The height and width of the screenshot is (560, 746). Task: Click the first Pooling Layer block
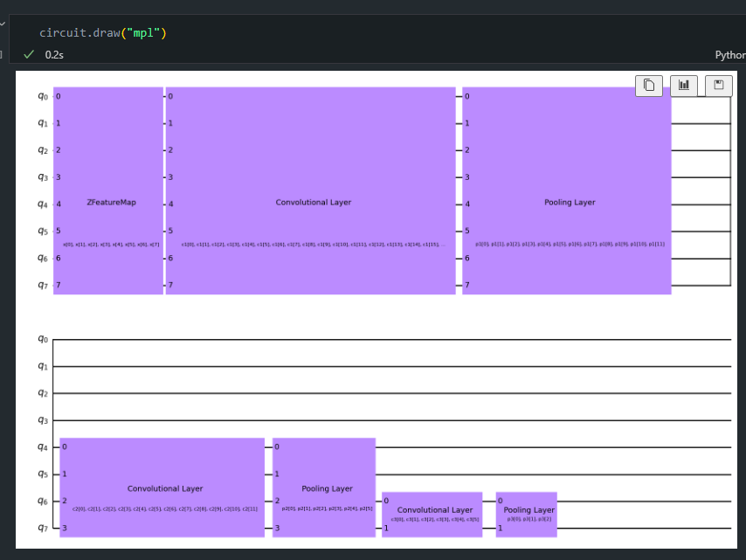point(569,201)
